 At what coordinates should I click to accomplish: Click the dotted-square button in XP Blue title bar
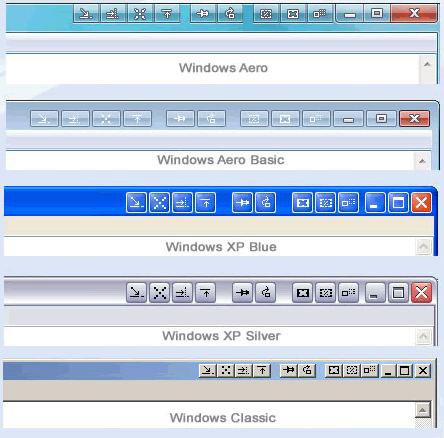(x=325, y=202)
